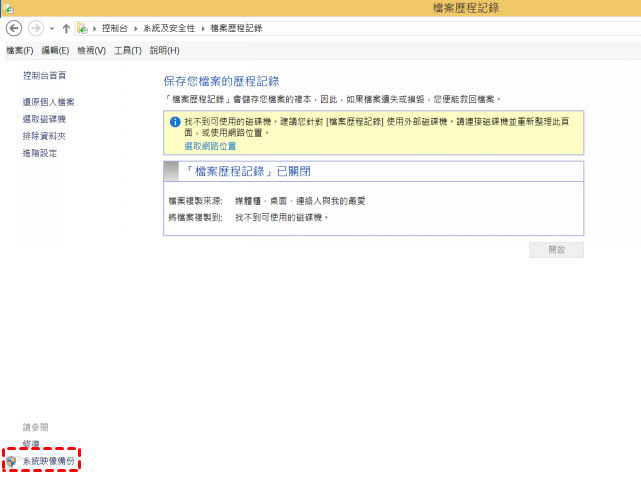Expand the chevron before 控制台 breadcrumb
This screenshot has width=641, height=483.
[94, 29]
